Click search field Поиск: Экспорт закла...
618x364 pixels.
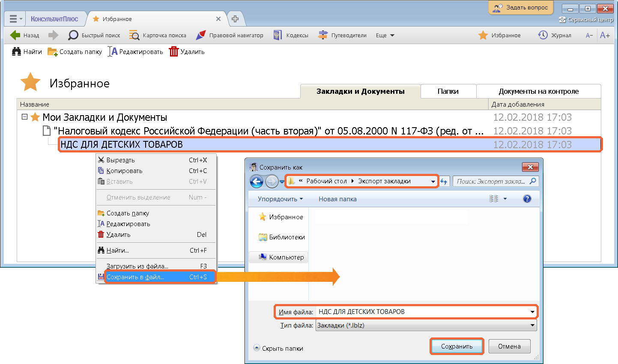point(496,182)
